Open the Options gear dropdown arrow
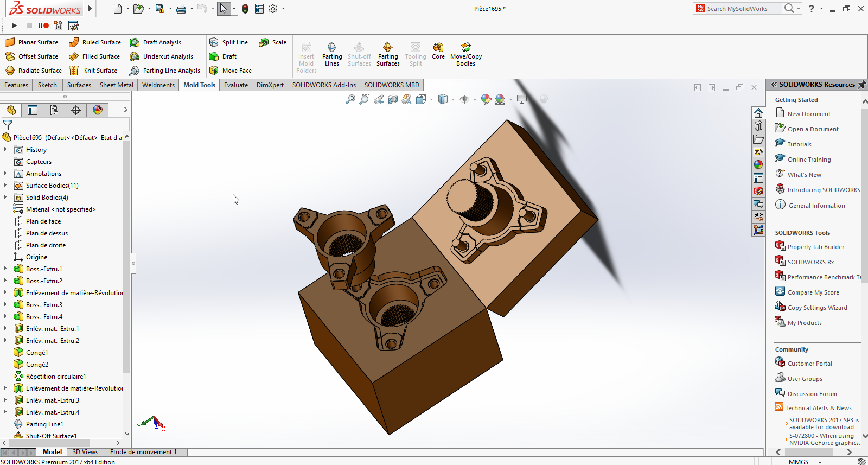 point(283,9)
